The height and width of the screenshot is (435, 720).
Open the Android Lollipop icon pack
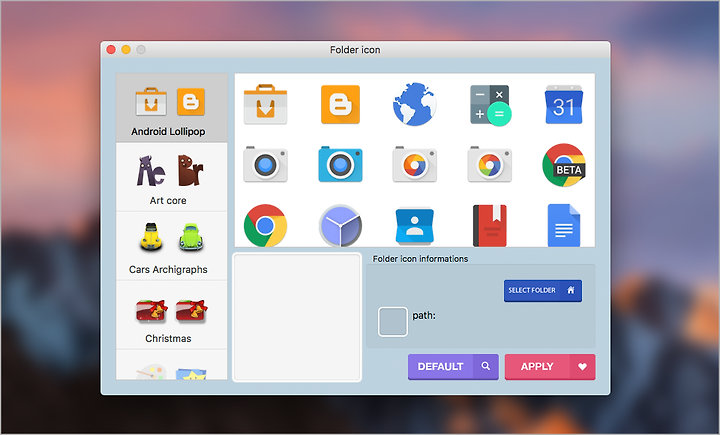(171, 108)
